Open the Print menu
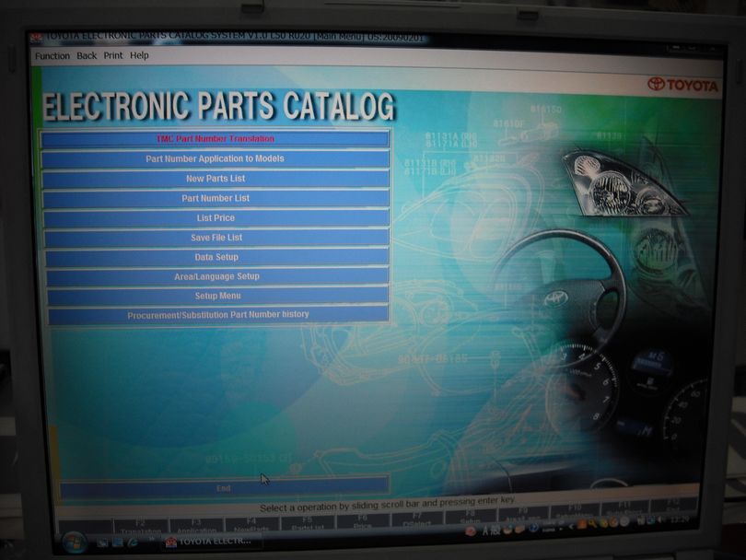 point(113,55)
